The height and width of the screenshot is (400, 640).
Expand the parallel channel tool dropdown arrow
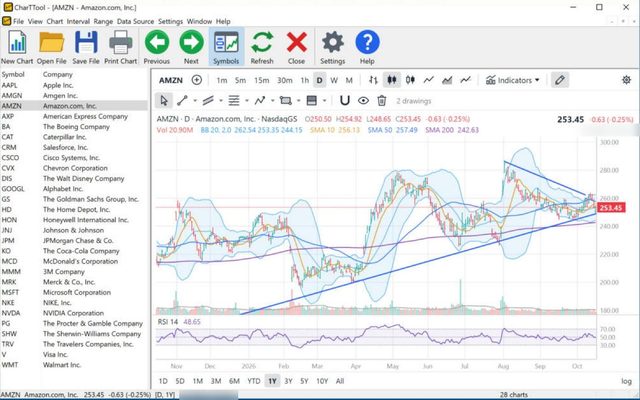click(x=221, y=101)
